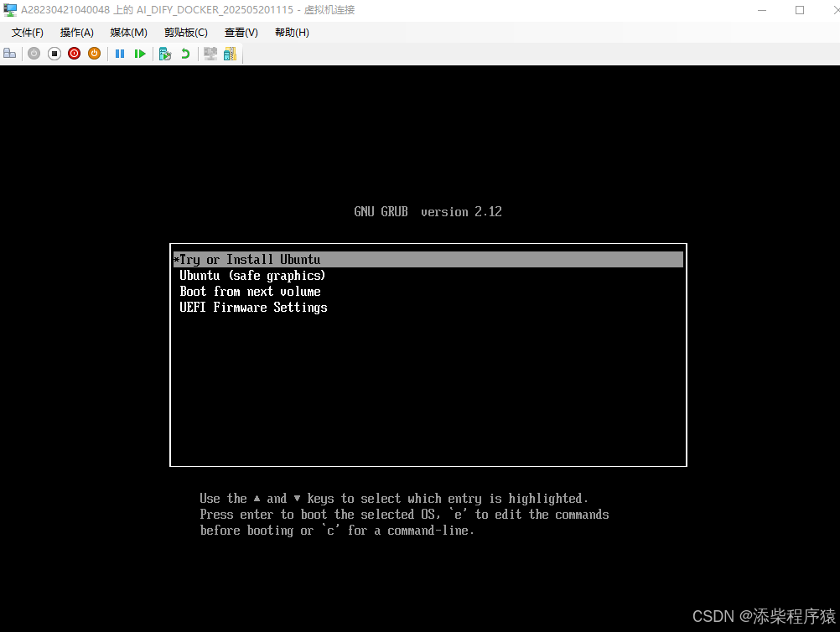Shut down the VM with the red power icon
The height and width of the screenshot is (632, 840).
(x=75, y=54)
